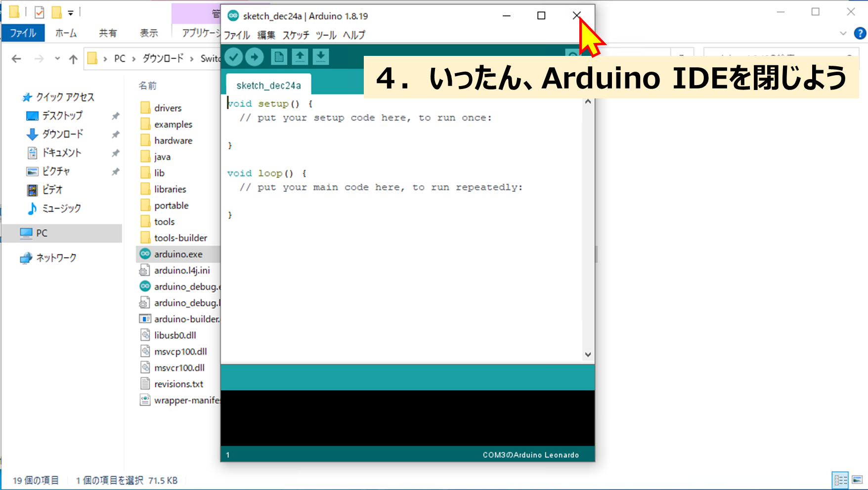Click the editor scrollbar down arrow

[x=588, y=354]
